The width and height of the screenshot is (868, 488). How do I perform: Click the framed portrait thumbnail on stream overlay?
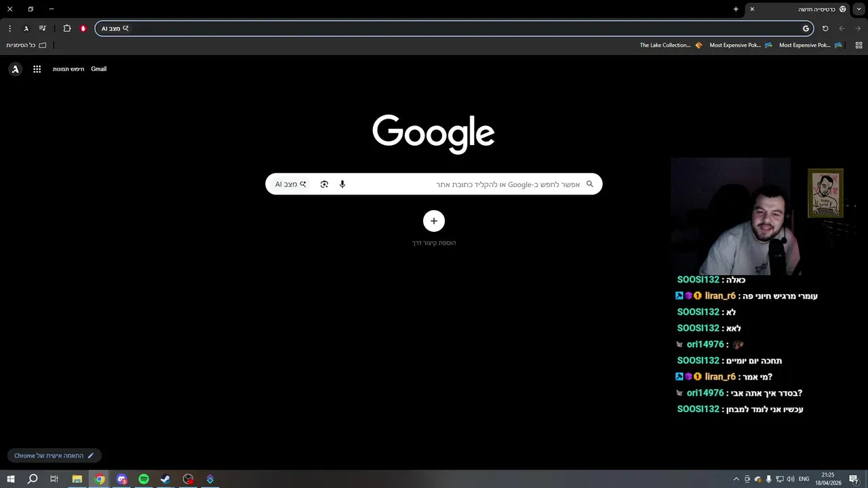click(825, 193)
